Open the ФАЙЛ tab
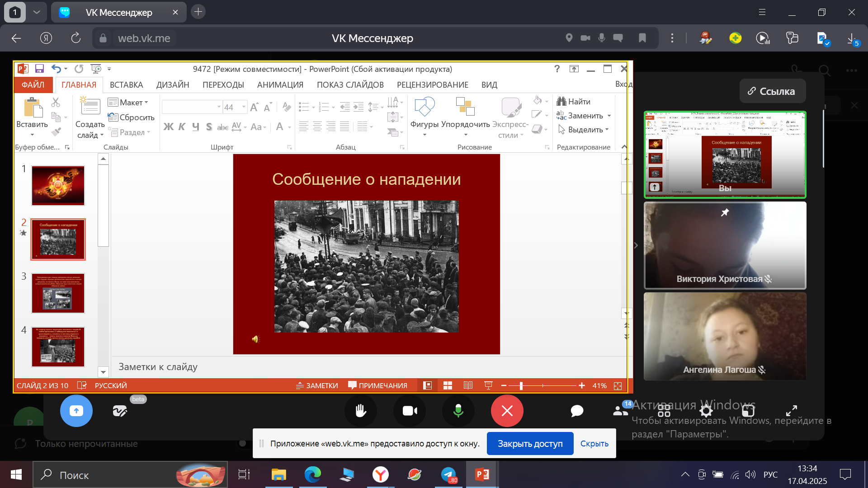The height and width of the screenshot is (488, 868). (33, 84)
